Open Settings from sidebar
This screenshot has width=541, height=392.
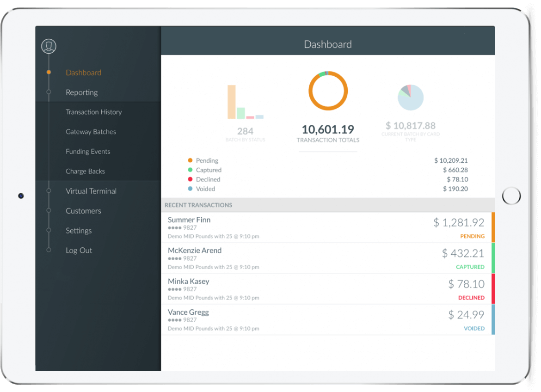point(79,231)
